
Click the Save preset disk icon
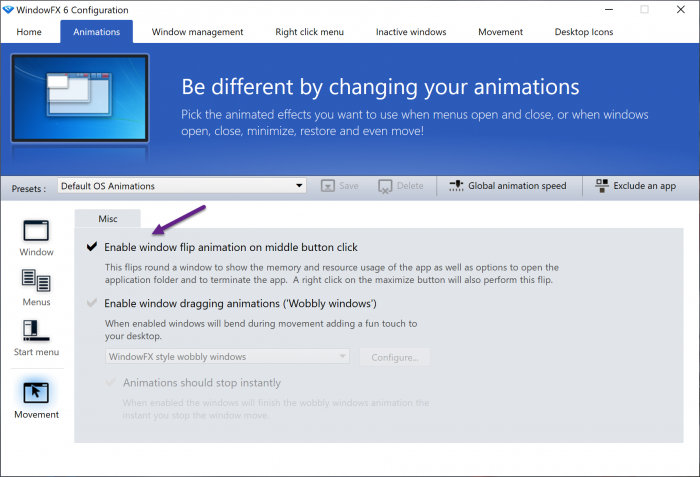click(328, 185)
